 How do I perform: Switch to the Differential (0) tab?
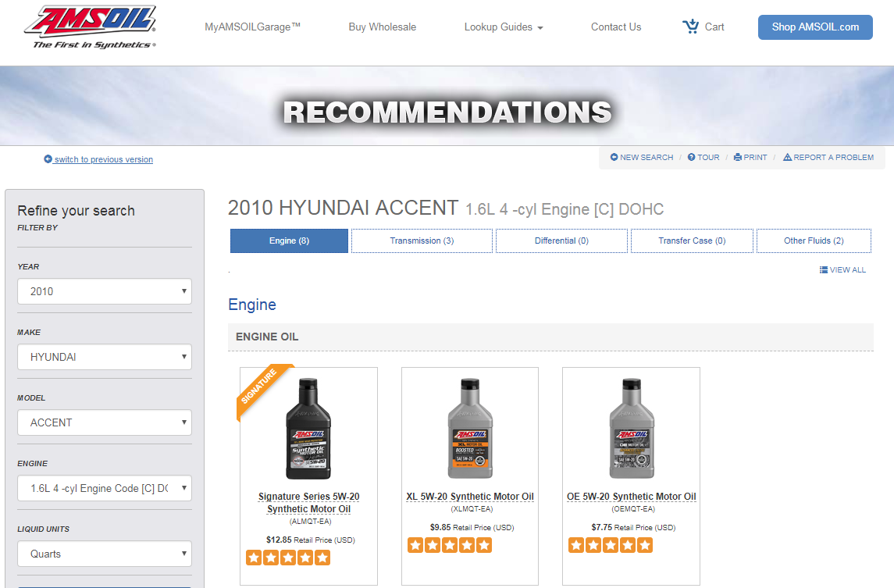pos(561,241)
